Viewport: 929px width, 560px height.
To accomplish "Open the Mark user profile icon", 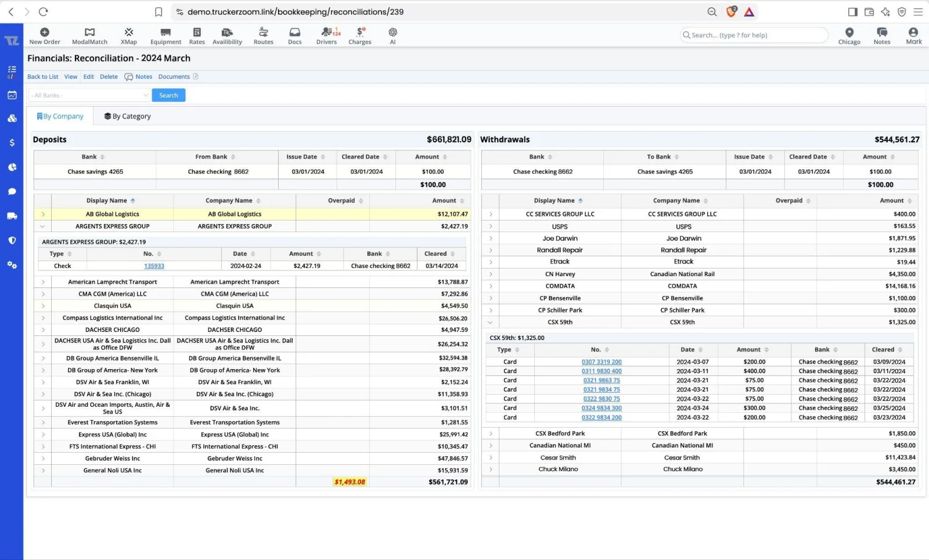I will click(914, 35).
